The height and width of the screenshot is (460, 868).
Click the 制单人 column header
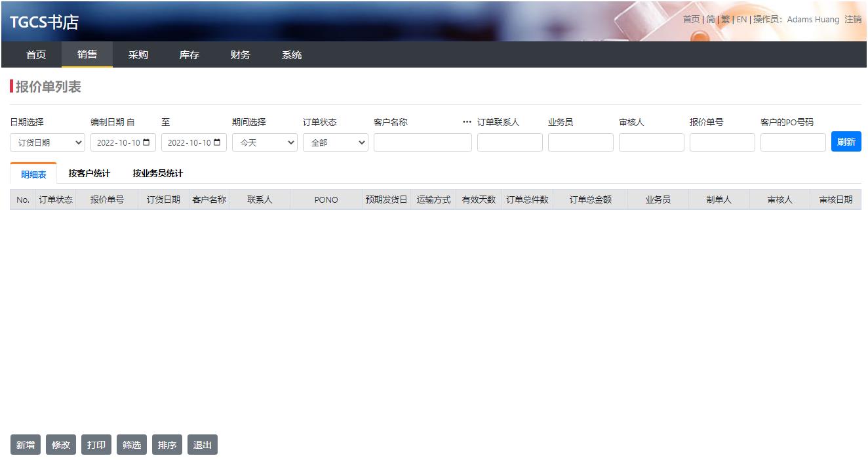tap(719, 199)
